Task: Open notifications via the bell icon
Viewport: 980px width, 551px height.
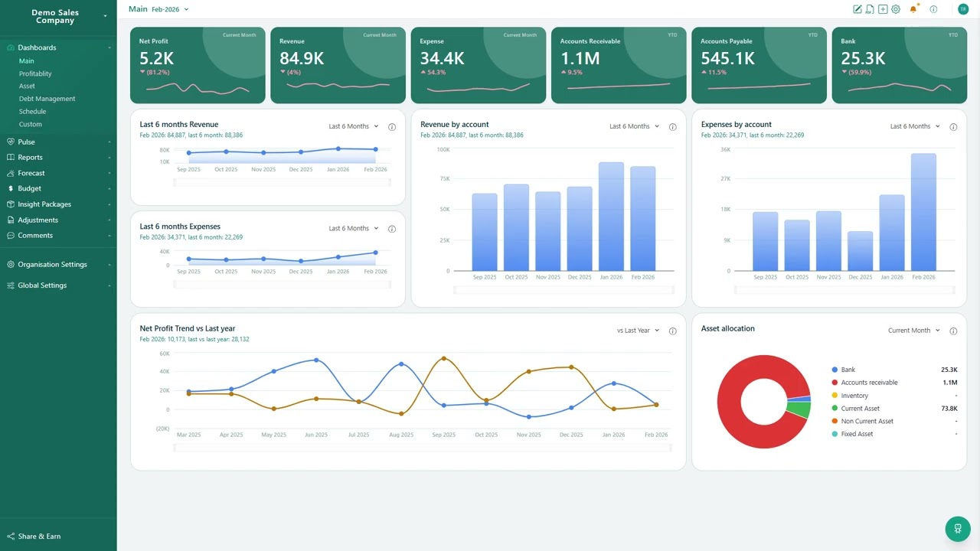Action: (913, 9)
